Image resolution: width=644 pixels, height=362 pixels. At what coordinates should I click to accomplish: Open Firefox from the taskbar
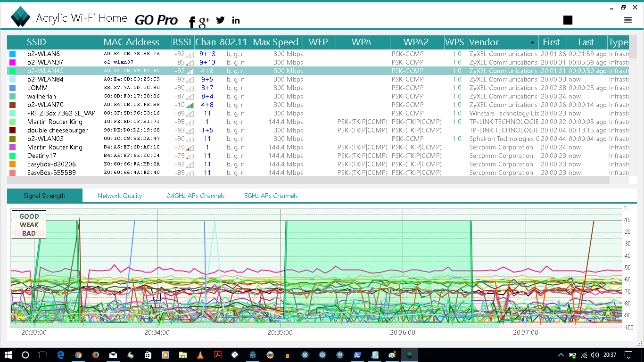tap(96, 355)
